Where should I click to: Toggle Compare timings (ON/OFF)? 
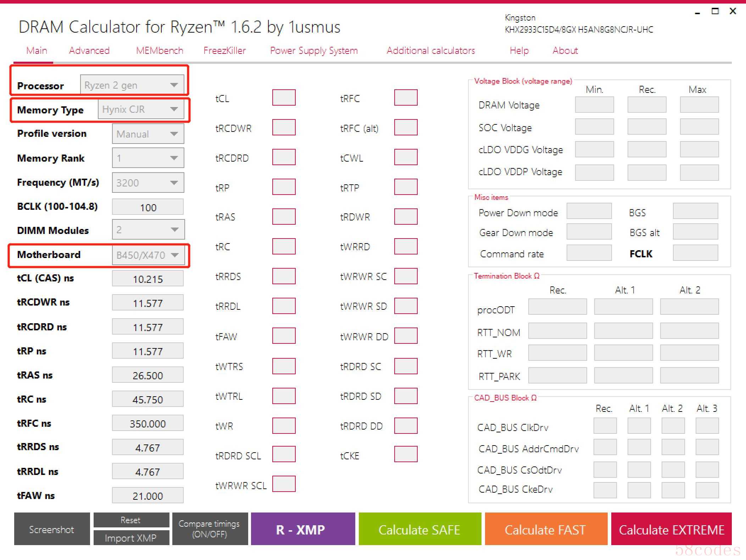(x=210, y=529)
